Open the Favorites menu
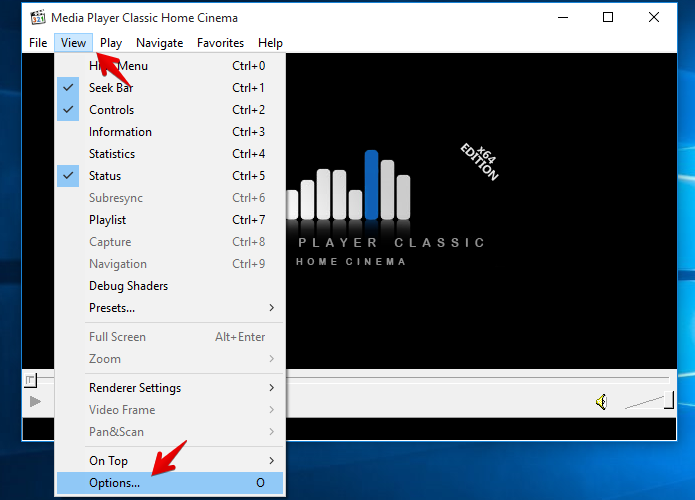The image size is (695, 500). click(x=220, y=43)
